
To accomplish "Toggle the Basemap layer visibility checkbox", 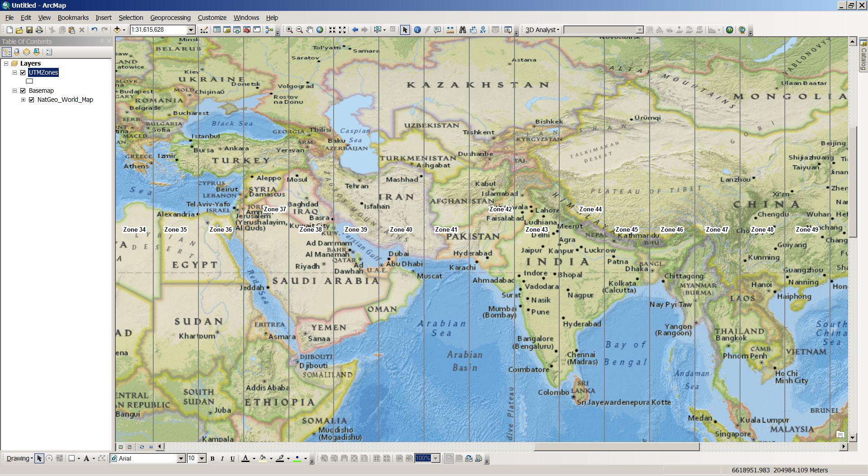I will tap(23, 90).
